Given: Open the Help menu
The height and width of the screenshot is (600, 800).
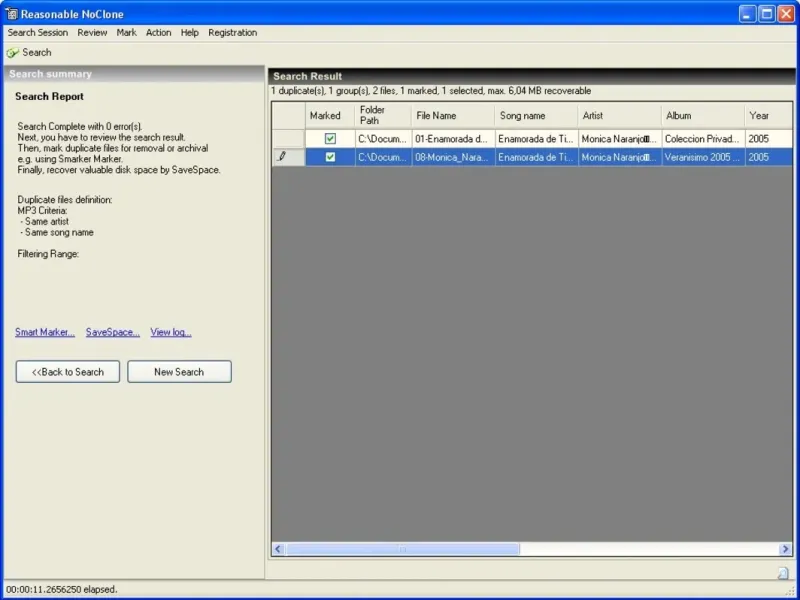Looking at the screenshot, I should tap(189, 33).
